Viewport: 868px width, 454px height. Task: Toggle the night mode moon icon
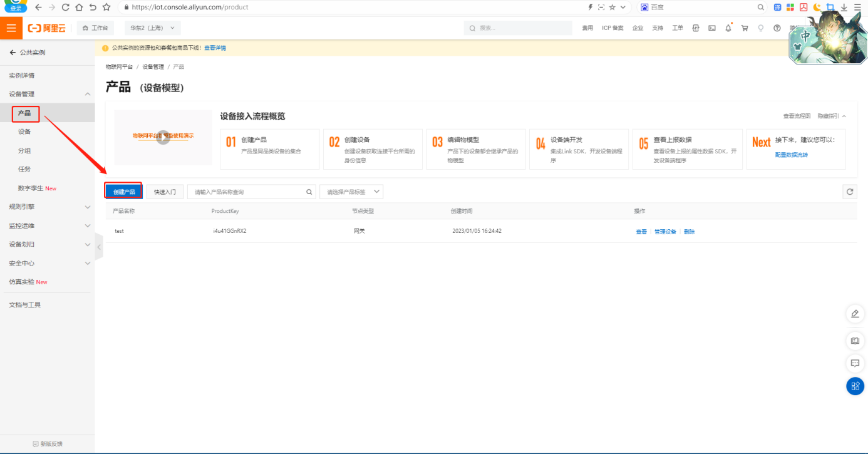pyautogui.click(x=817, y=8)
